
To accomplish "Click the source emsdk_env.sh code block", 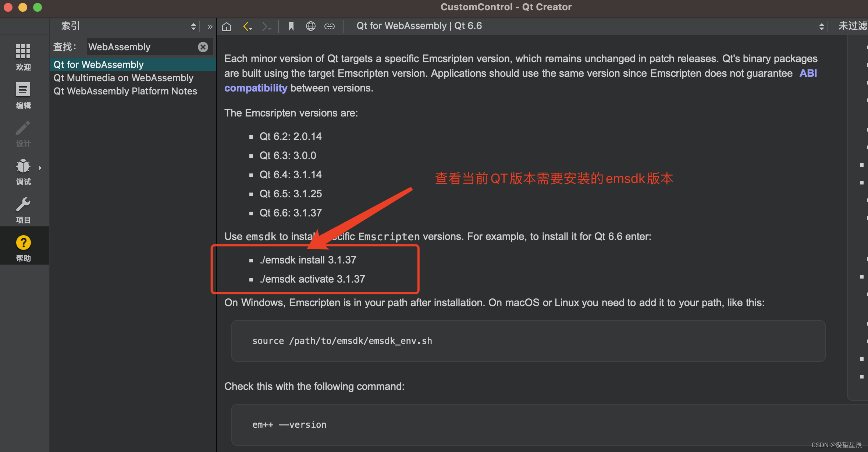I will pyautogui.click(x=528, y=341).
